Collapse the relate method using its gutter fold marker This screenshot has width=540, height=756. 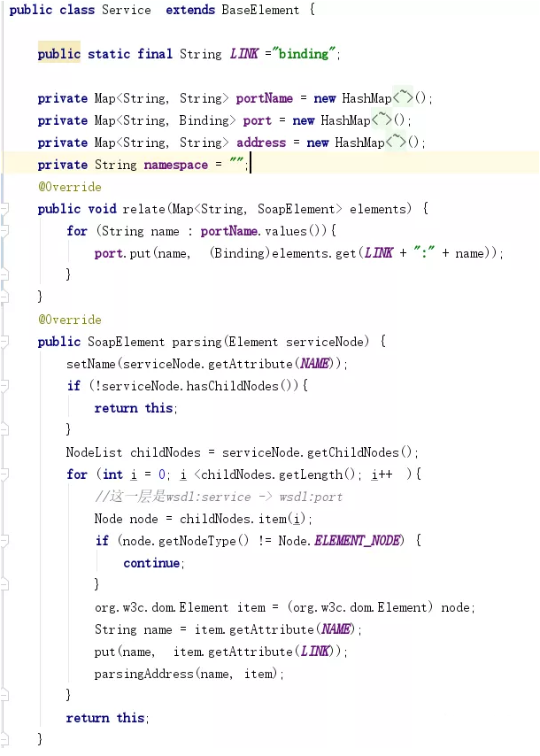click(x=4, y=209)
